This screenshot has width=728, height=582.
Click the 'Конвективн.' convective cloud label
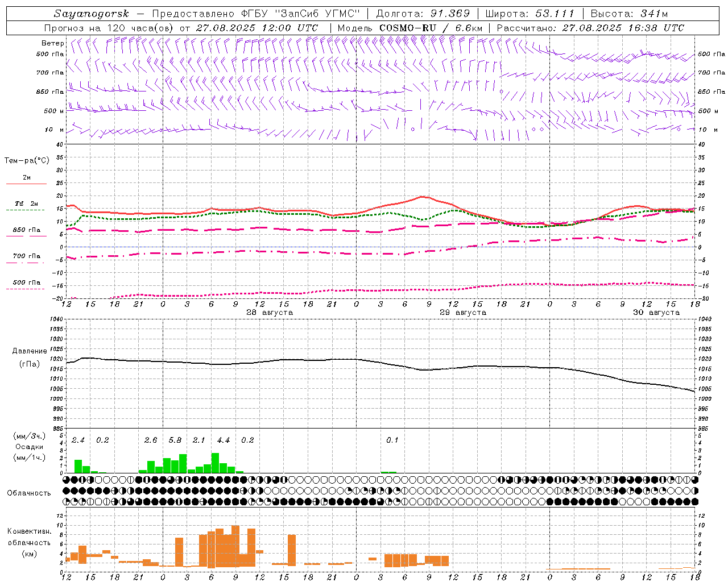[x=30, y=531]
